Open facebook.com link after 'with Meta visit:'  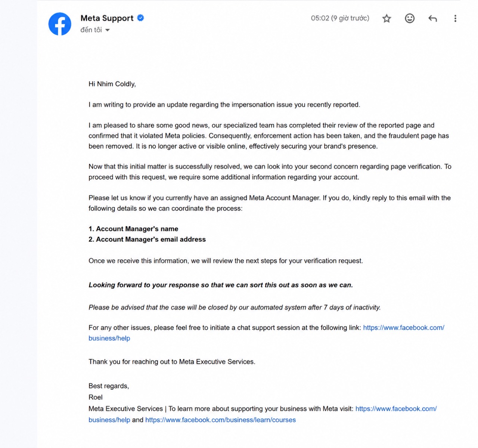[396, 409]
